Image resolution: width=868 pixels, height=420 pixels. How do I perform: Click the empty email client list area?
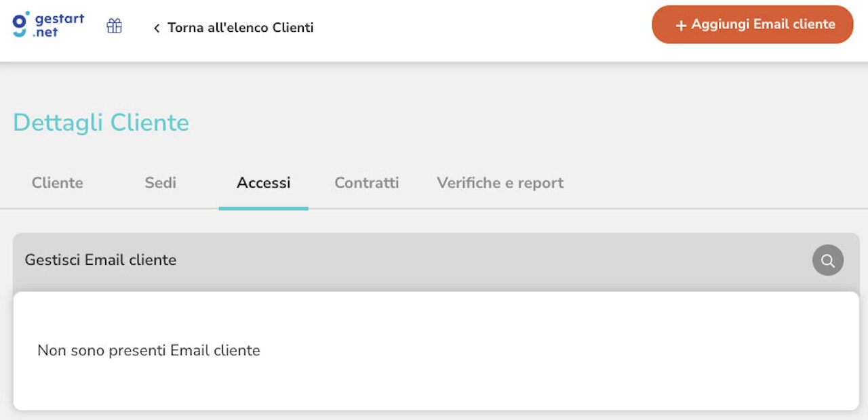click(434, 352)
